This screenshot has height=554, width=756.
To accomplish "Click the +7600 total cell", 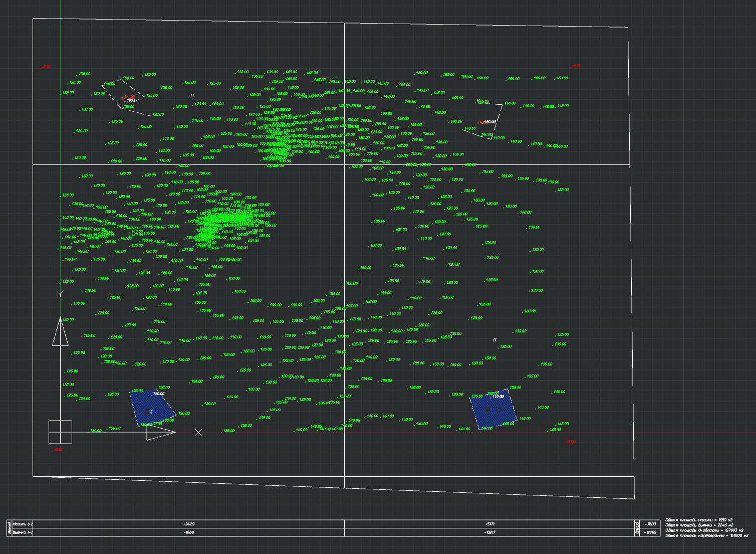I will tap(651, 524).
